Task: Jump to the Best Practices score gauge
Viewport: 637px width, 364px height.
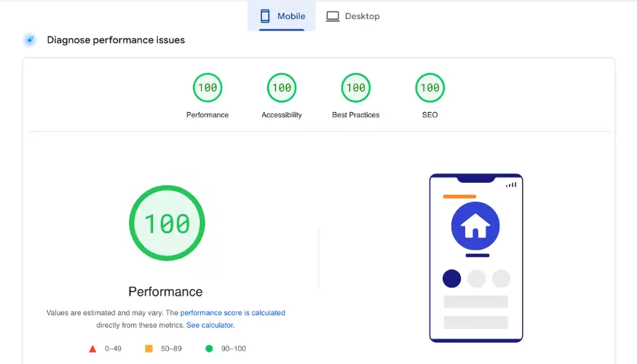Action: click(356, 88)
